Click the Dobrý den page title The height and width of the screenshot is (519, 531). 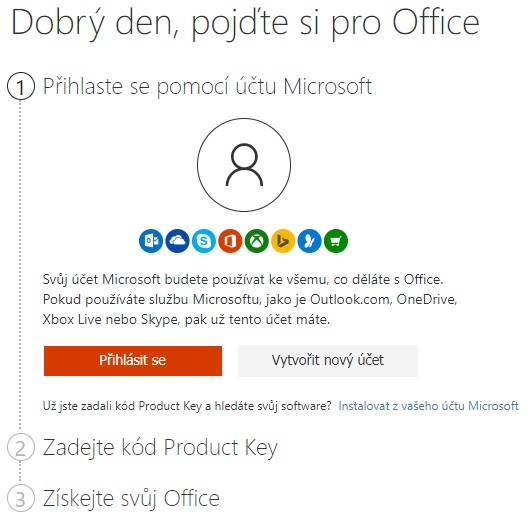pyautogui.click(x=246, y=24)
